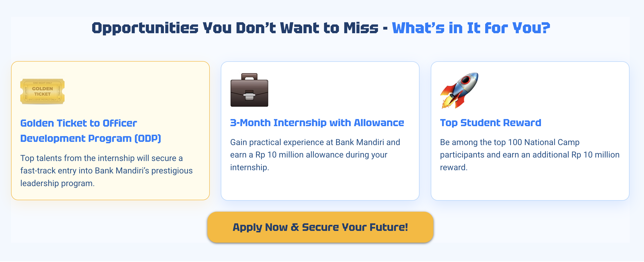Click '(ODP)' in the first card heading
The height and width of the screenshot is (262, 644).
pos(148,138)
